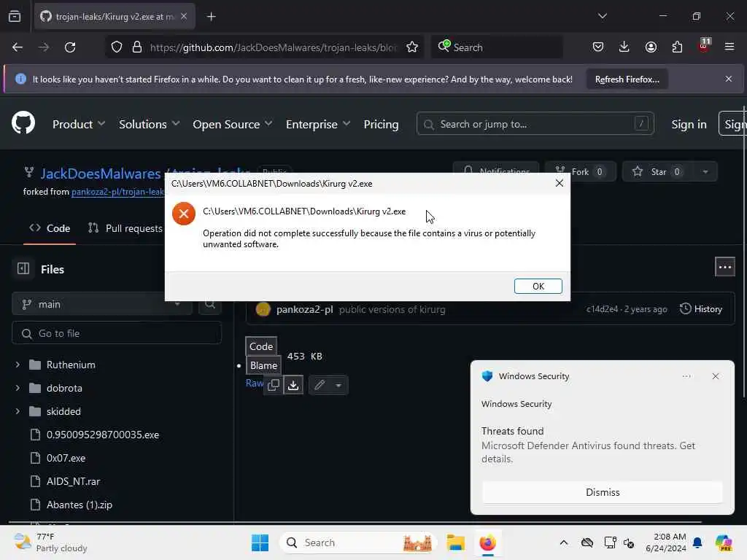Focus the Search or jump to field

535,124
